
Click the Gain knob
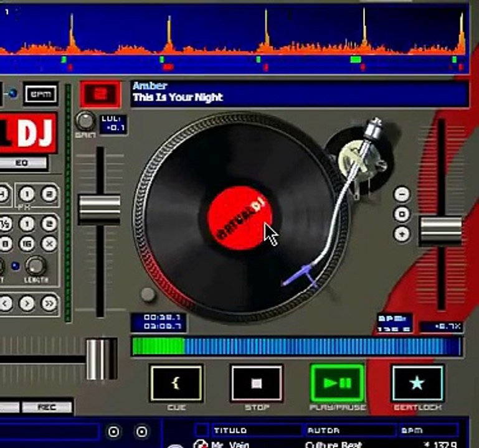pyautogui.click(x=85, y=121)
